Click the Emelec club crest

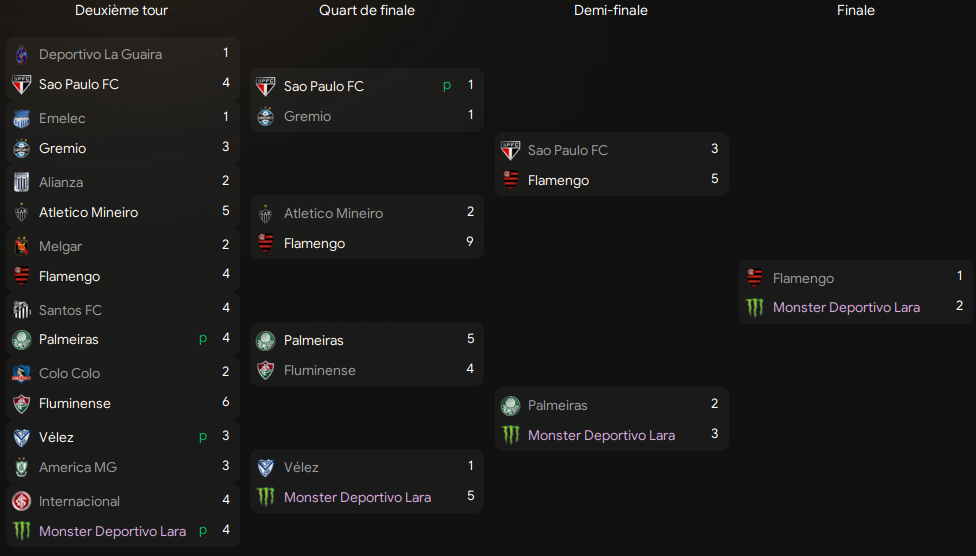tap(21, 118)
